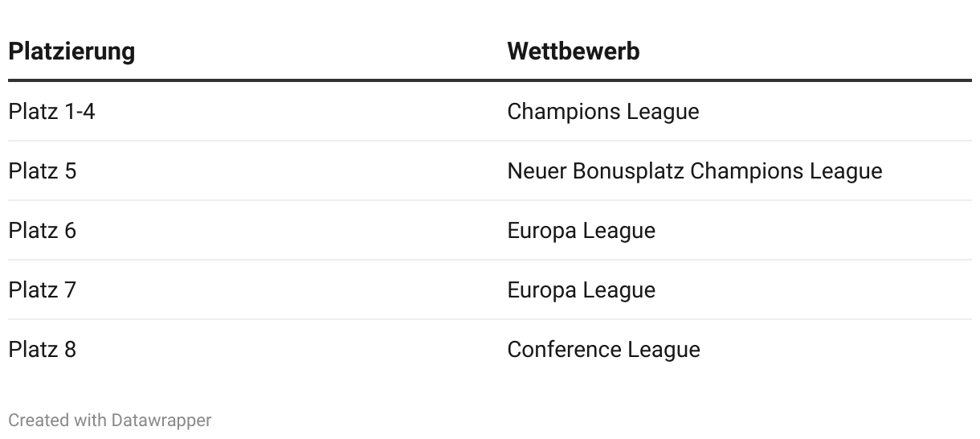
Task: Select Champions League in the Platz 1-4 row
Action: click(x=602, y=112)
